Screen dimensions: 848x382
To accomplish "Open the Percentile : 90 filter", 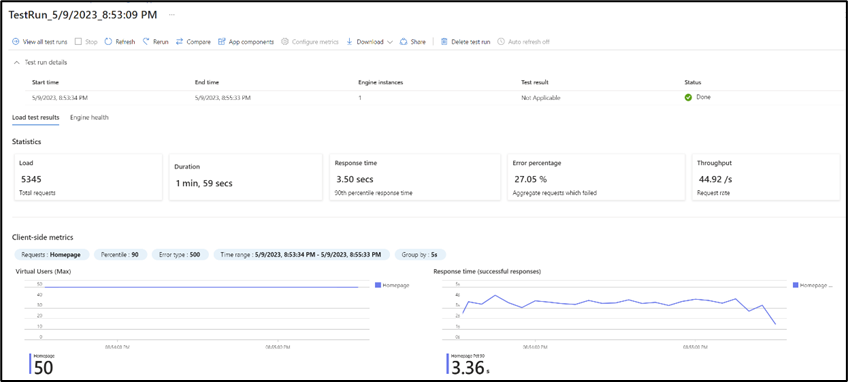I will (121, 255).
